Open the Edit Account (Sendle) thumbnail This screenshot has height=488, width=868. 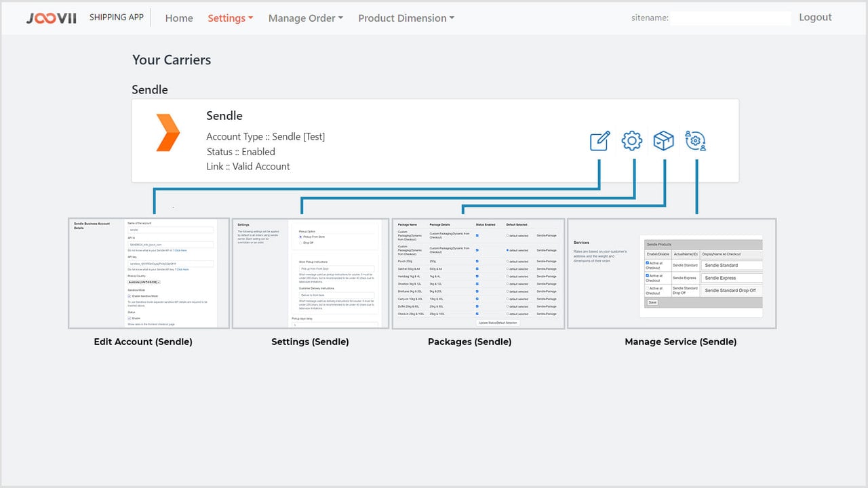143,274
